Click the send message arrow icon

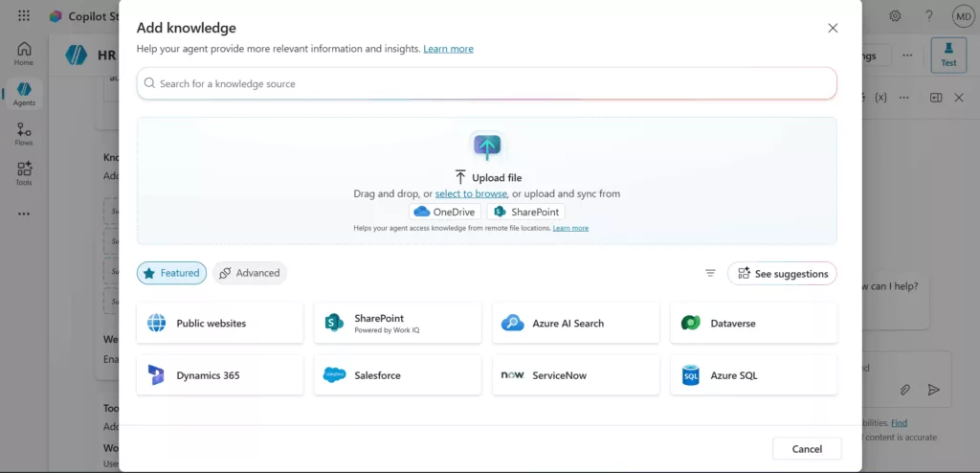point(933,390)
